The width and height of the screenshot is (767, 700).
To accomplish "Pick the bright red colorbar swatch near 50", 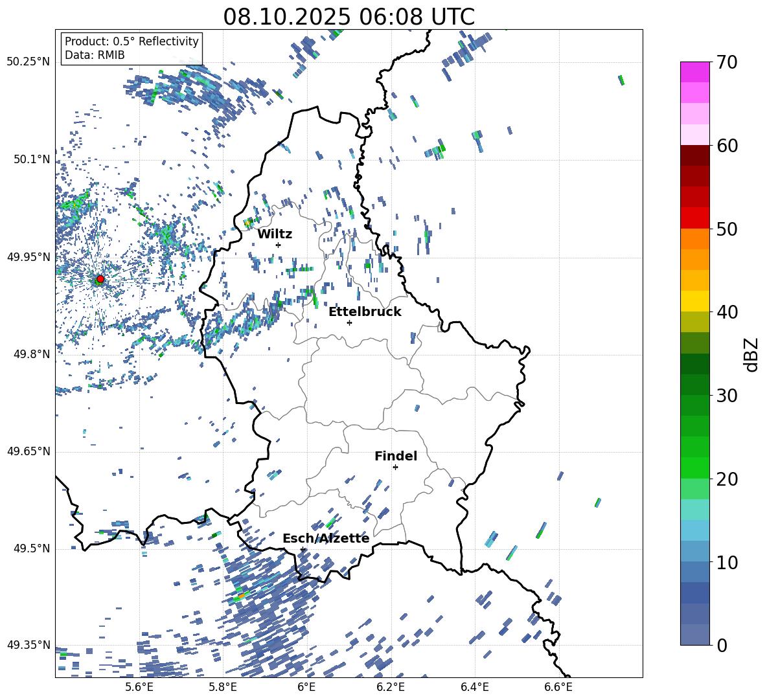I will click(694, 218).
